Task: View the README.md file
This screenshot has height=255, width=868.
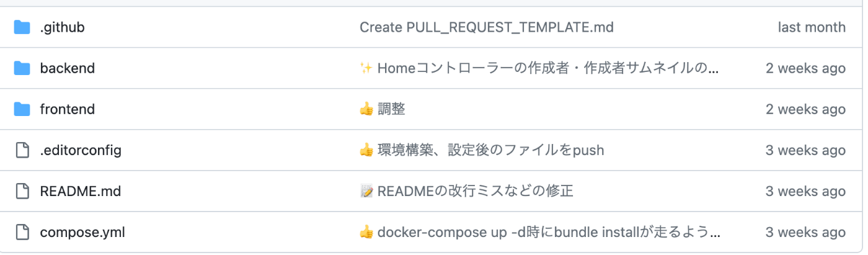Action: tap(81, 191)
